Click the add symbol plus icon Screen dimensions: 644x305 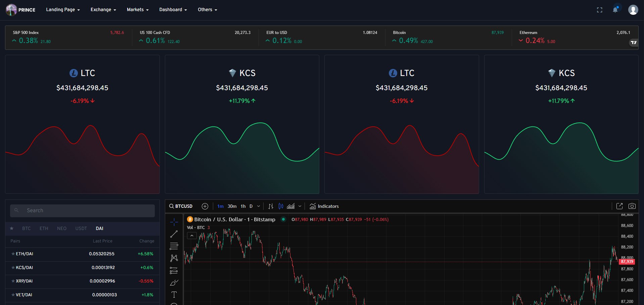click(x=205, y=206)
